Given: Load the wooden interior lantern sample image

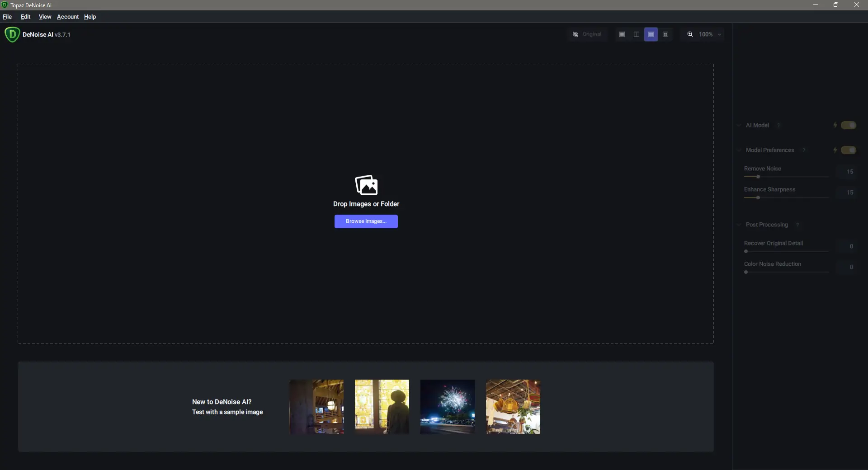Looking at the screenshot, I should click(x=316, y=407).
